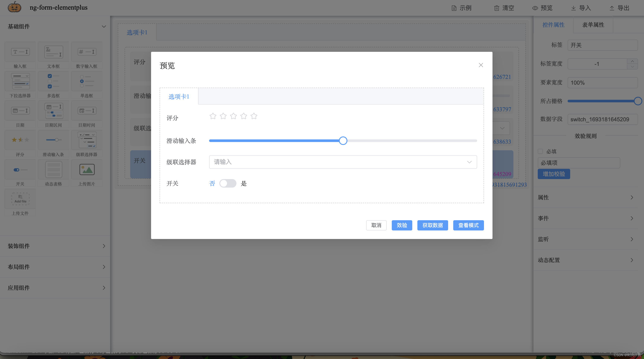The height and width of the screenshot is (359, 644).
Task: Click the 取消 button
Action: tap(376, 225)
